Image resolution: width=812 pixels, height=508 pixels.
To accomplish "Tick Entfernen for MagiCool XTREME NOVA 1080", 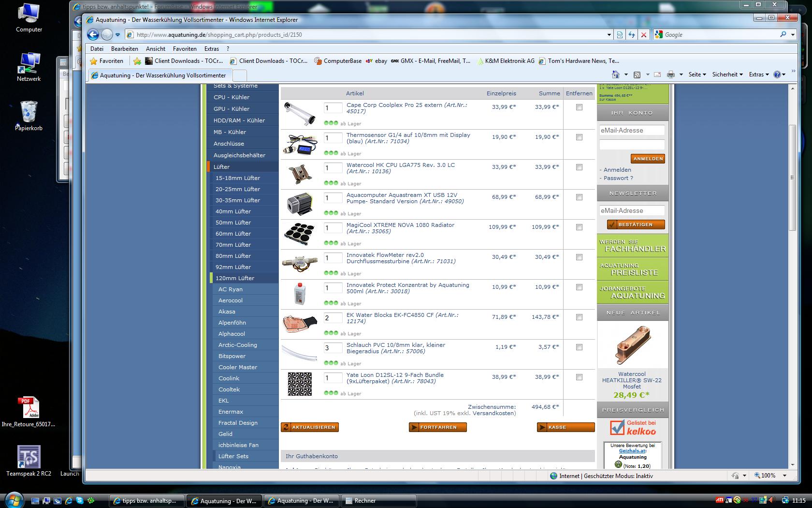I will coord(579,227).
